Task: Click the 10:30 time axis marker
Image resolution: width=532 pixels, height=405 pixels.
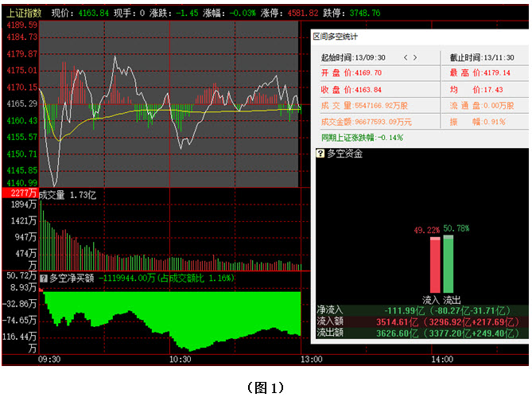Action: pyautogui.click(x=181, y=359)
